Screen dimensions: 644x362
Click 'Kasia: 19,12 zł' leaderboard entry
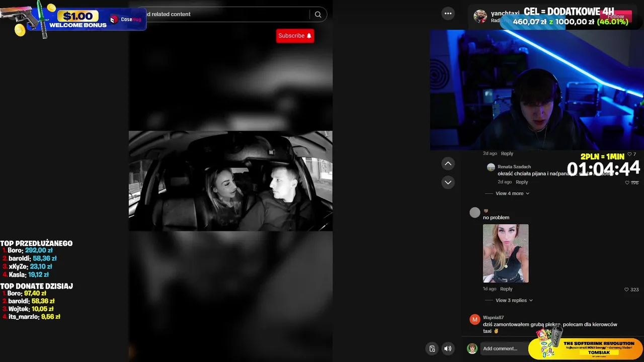pyautogui.click(x=25, y=275)
